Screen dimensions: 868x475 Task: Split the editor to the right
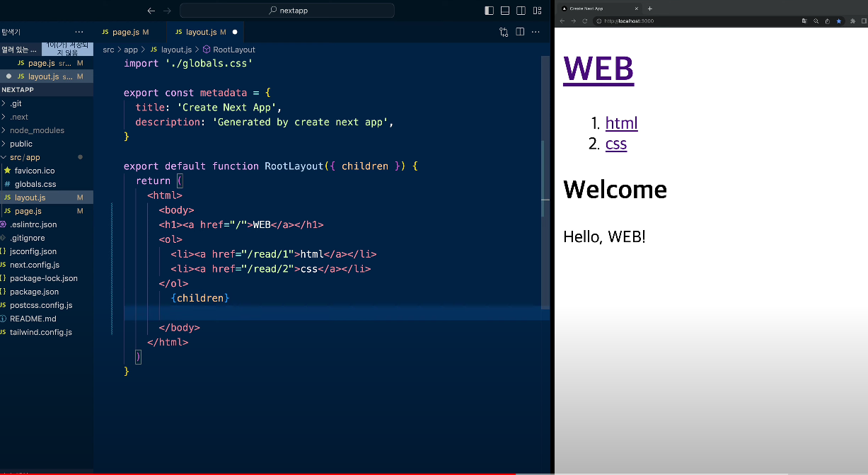point(520,32)
